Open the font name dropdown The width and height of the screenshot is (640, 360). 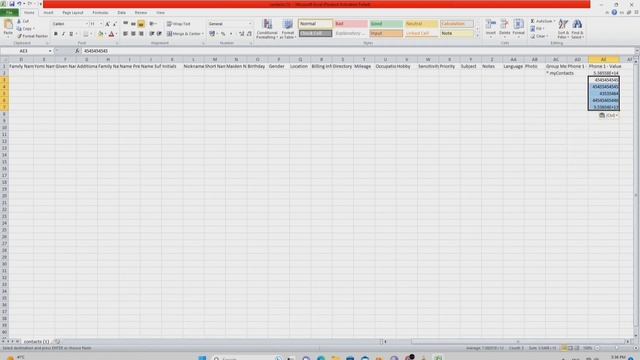click(x=87, y=24)
